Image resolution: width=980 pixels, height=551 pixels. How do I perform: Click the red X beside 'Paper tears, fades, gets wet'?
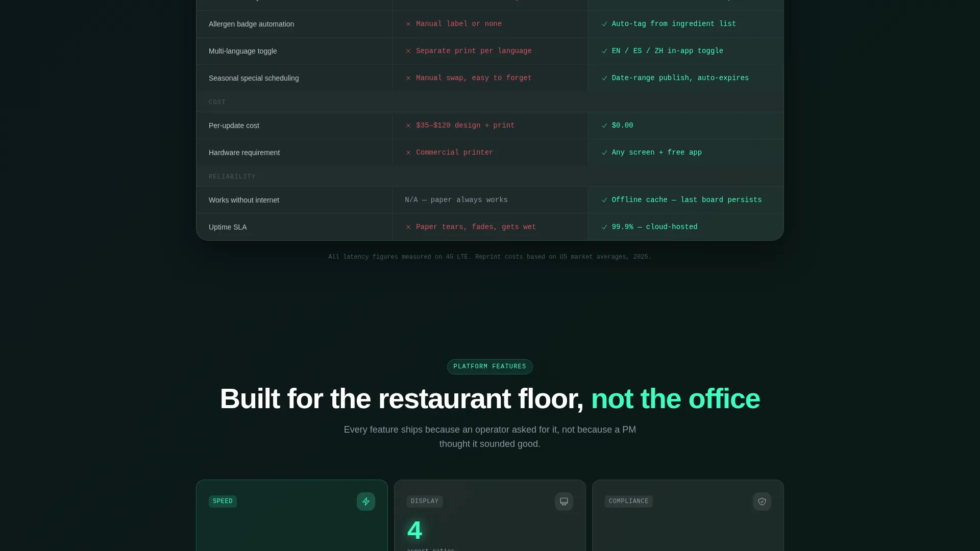coord(408,227)
